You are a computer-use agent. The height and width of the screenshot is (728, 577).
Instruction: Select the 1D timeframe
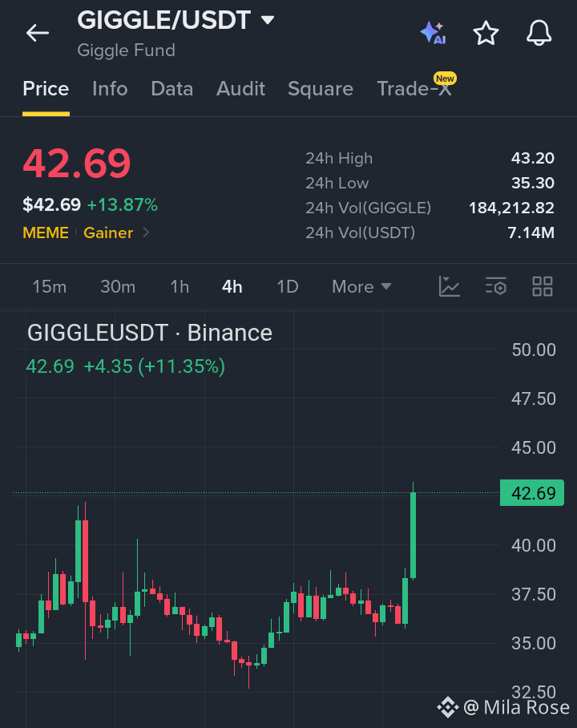(288, 286)
